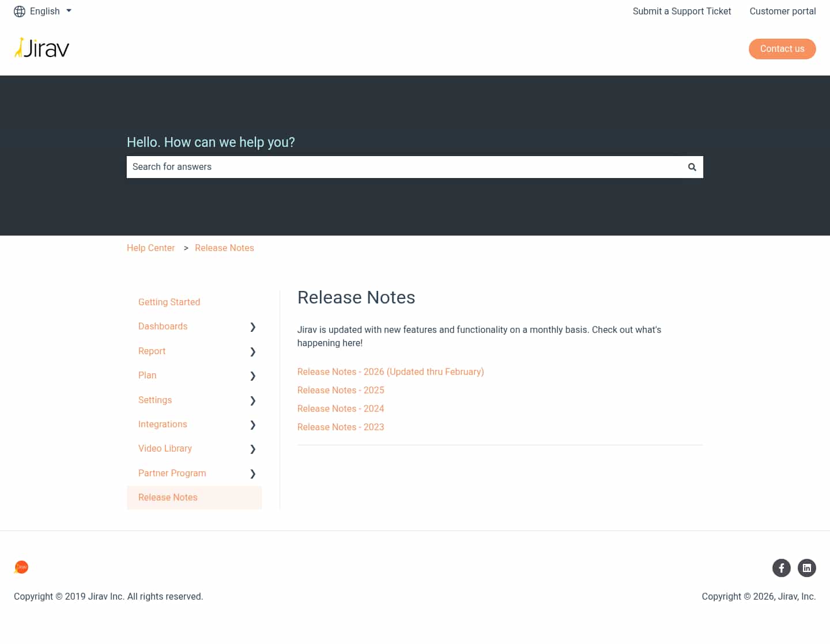Expand the Integrations category chevron
This screenshot has width=830, height=644.
pyautogui.click(x=252, y=425)
